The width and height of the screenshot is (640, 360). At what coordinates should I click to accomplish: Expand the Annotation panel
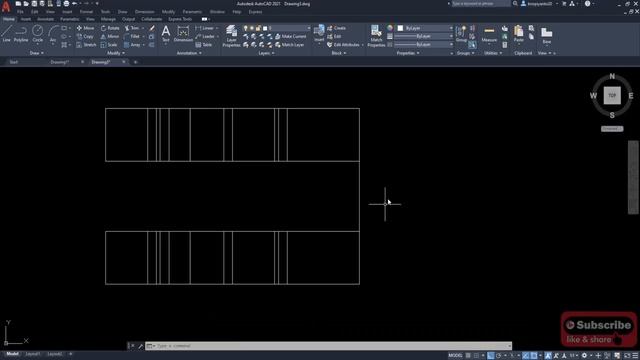coord(189,53)
